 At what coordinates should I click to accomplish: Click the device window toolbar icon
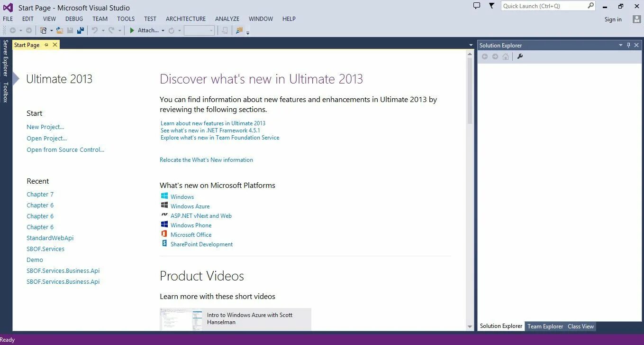(x=225, y=30)
